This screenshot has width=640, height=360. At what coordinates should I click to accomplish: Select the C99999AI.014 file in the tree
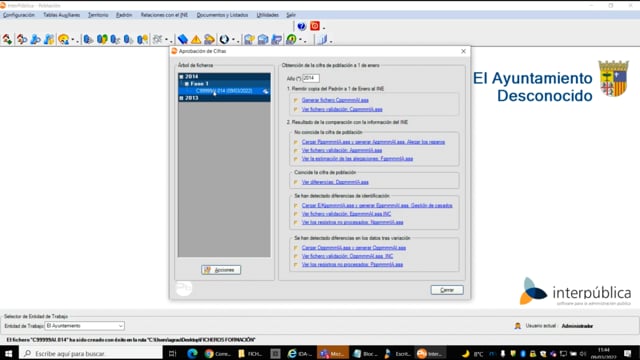(224, 91)
